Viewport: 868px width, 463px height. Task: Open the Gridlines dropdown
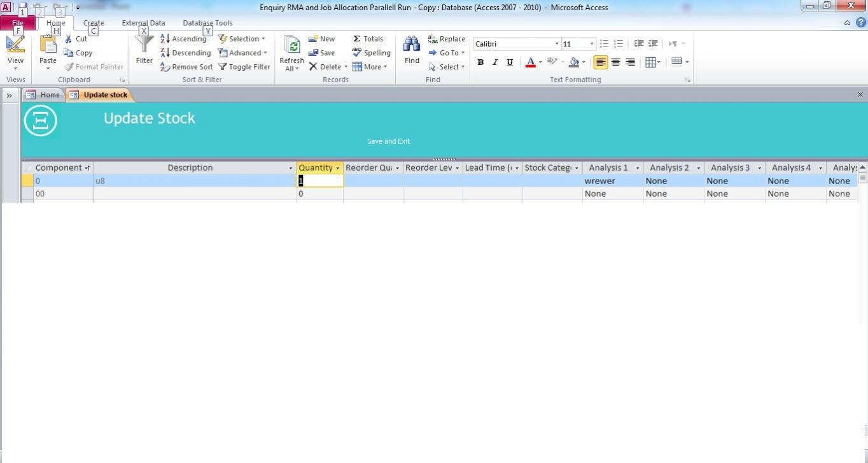(x=653, y=62)
